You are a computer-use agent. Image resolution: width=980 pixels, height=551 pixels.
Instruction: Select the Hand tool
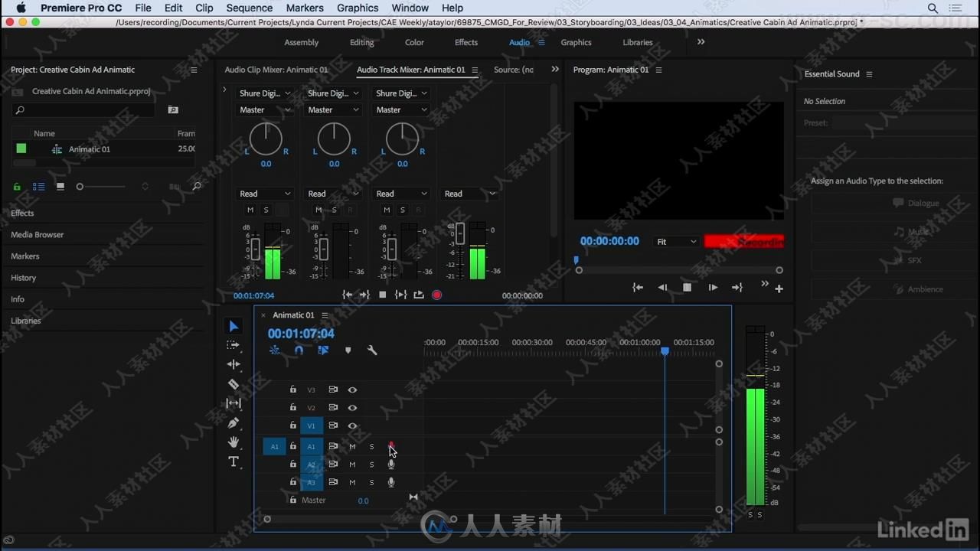point(234,442)
